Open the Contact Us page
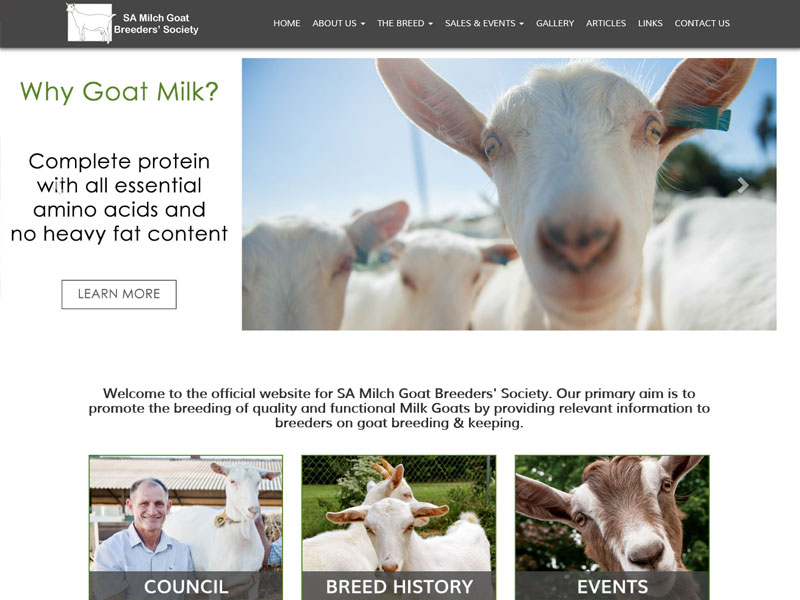800x600 pixels. [702, 23]
